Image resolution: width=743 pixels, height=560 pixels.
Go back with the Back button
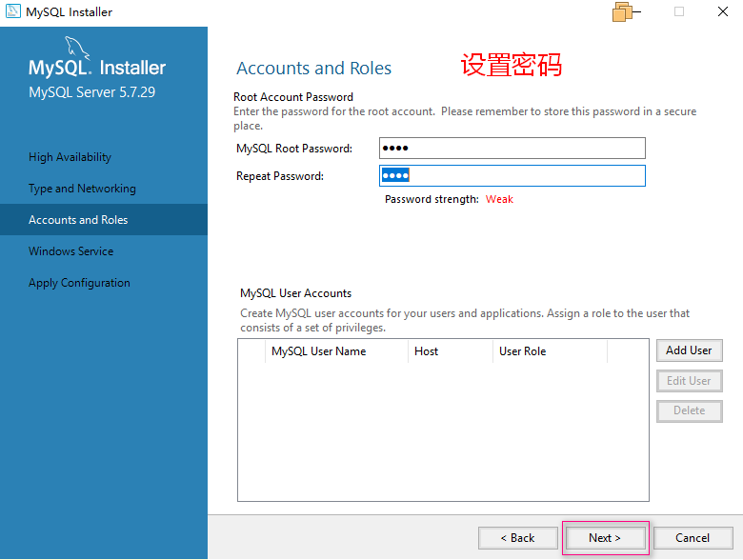517,538
